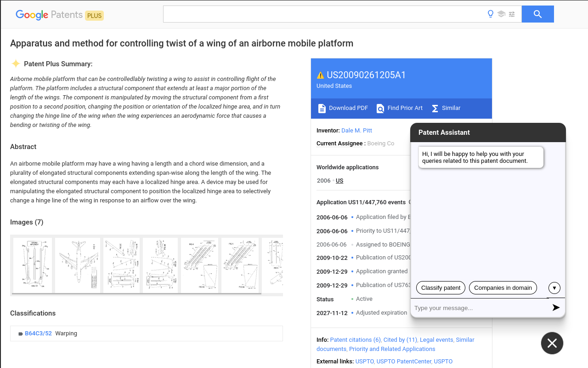
Task: Open the B64C3/52 classification link
Action: [x=38, y=333]
